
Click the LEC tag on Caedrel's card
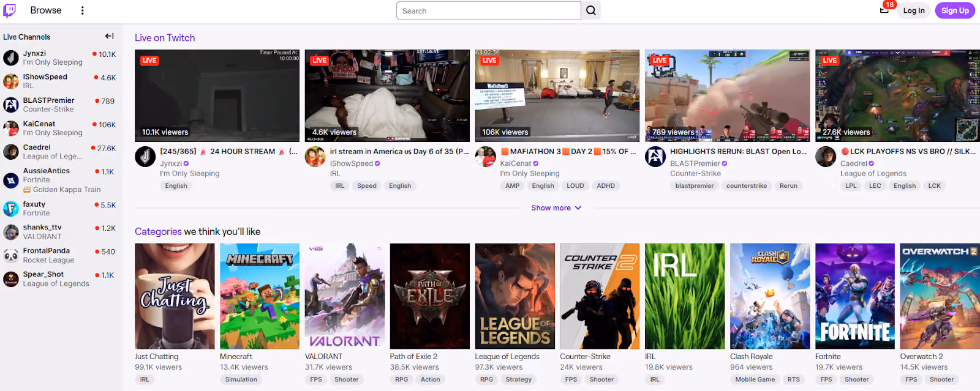875,186
